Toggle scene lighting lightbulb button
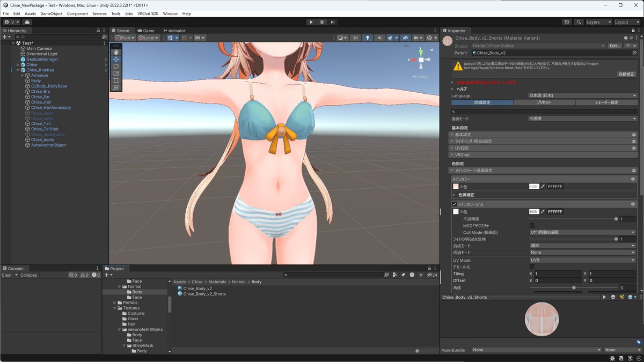644x362 pixels. tap(368, 38)
